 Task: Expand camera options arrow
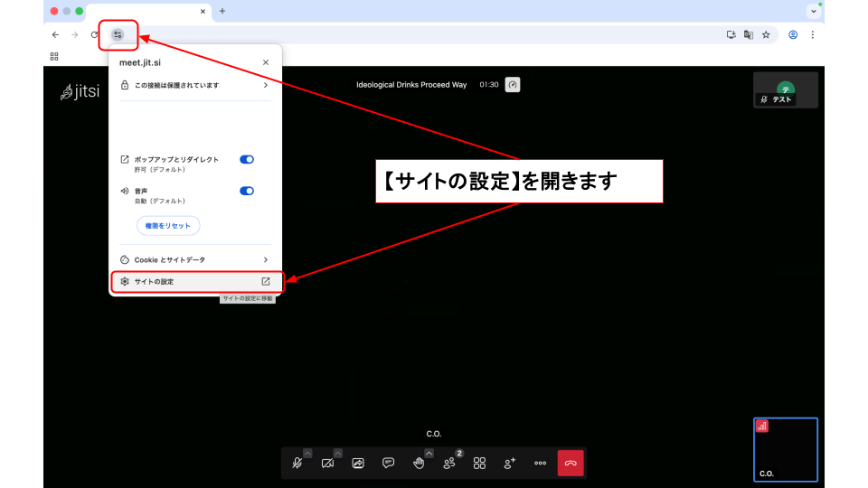click(x=338, y=453)
